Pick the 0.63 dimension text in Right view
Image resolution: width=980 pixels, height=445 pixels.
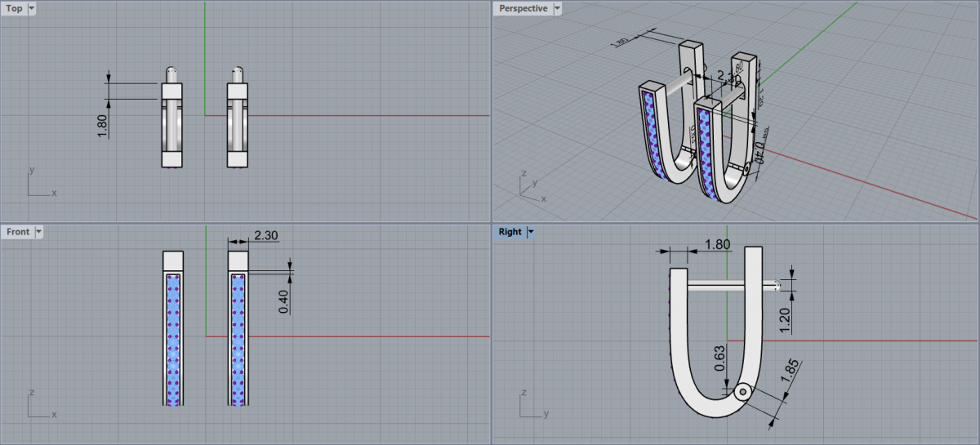coord(719,358)
